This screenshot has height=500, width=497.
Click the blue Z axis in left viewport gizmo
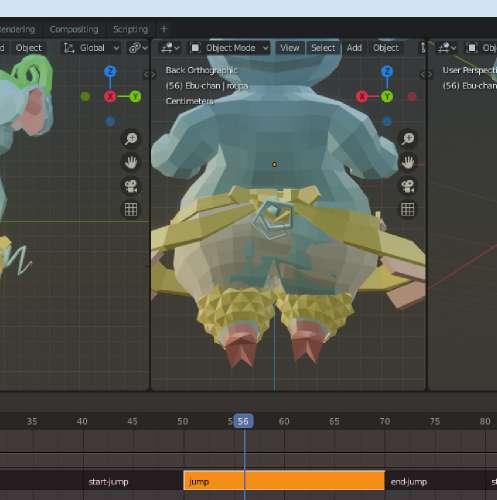click(x=110, y=71)
